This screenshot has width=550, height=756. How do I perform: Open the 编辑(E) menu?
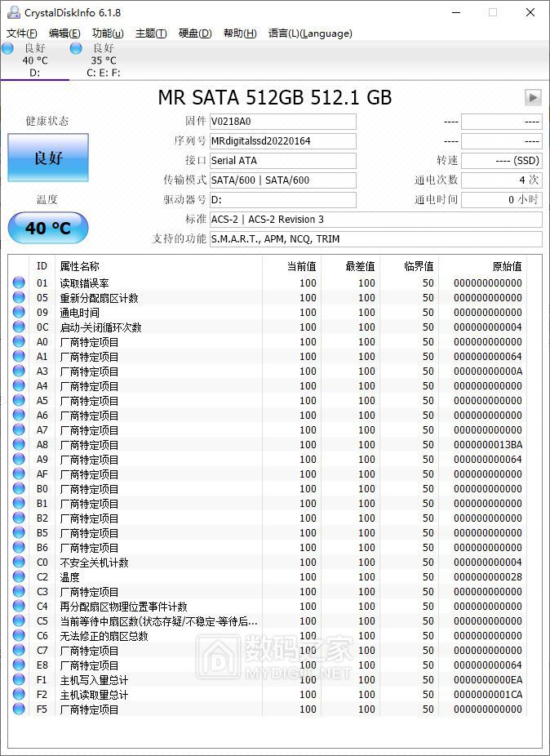tap(64, 33)
